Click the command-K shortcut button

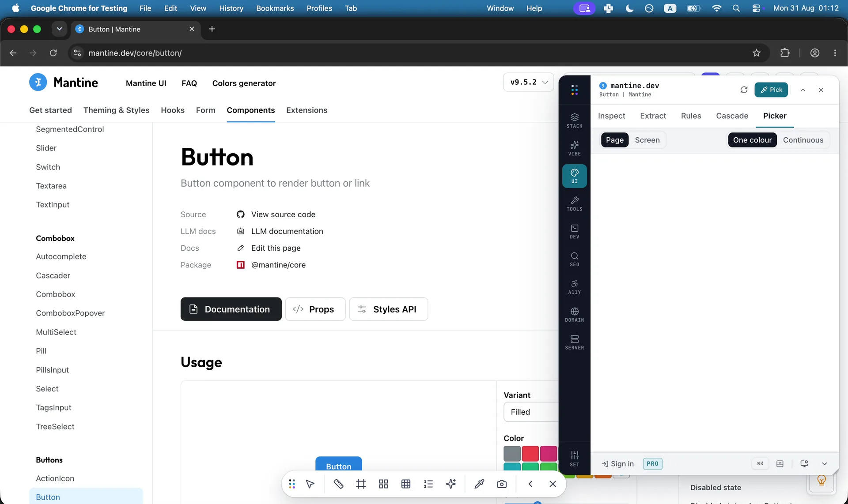coord(760,463)
